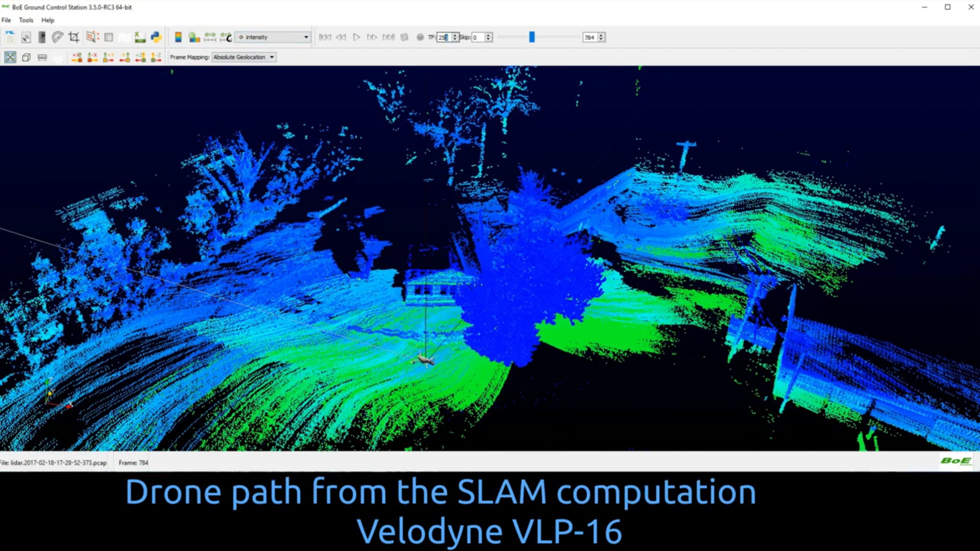Increment the Skip value stepper
The width and height of the screenshot is (980, 551).
(x=488, y=35)
